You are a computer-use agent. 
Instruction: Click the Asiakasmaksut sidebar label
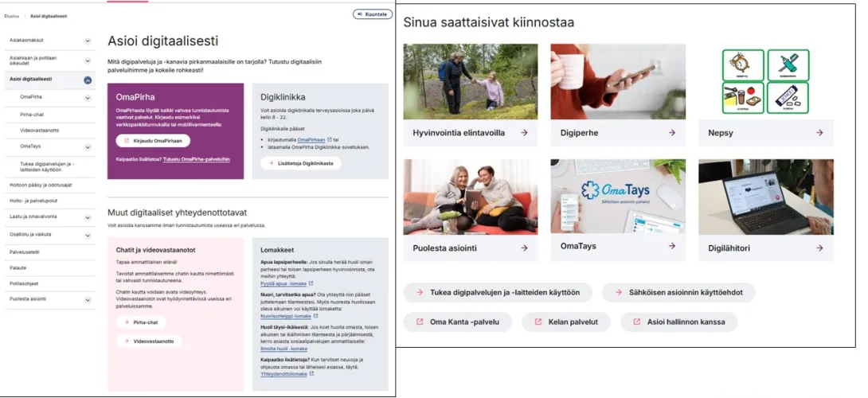26,41
